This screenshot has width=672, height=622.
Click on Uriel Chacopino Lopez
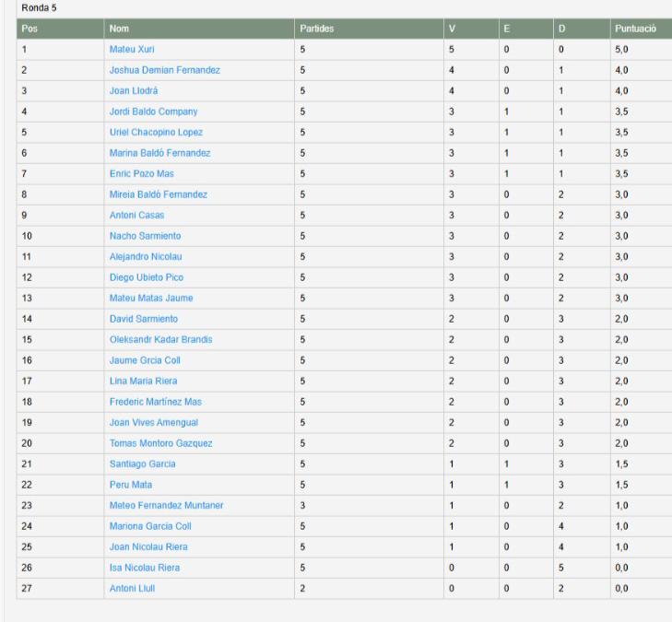coord(156,132)
